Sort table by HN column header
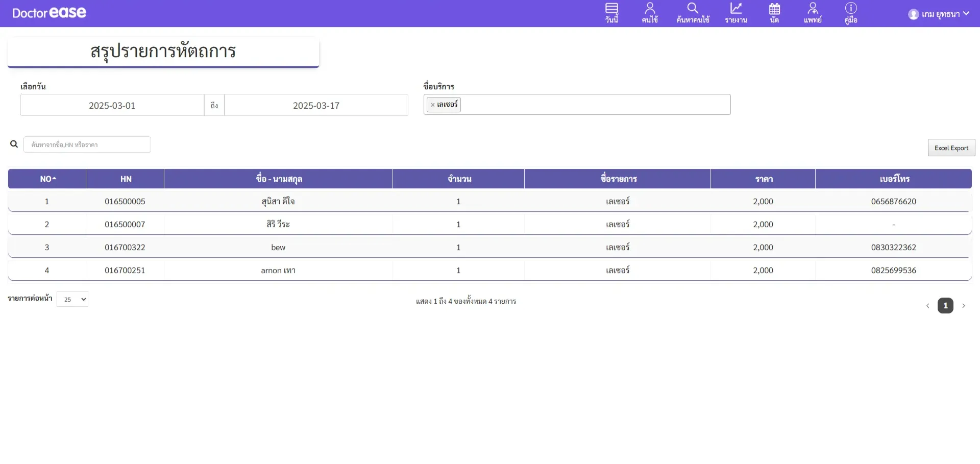 (x=126, y=179)
